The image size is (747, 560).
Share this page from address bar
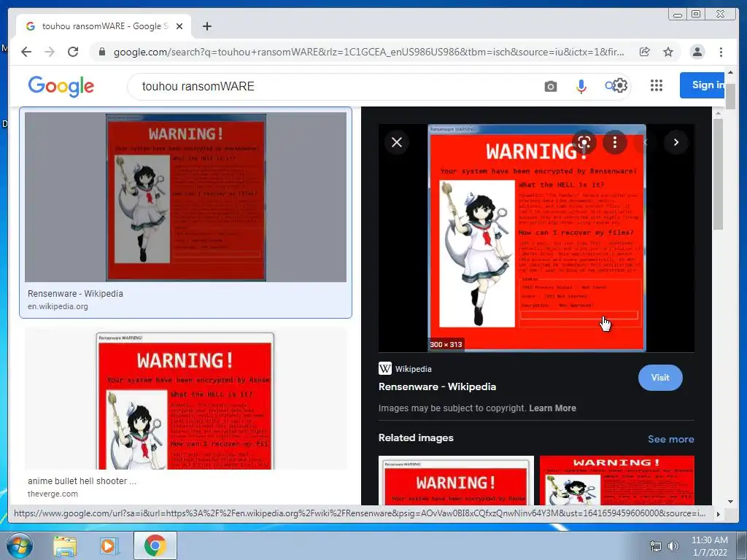pos(645,52)
